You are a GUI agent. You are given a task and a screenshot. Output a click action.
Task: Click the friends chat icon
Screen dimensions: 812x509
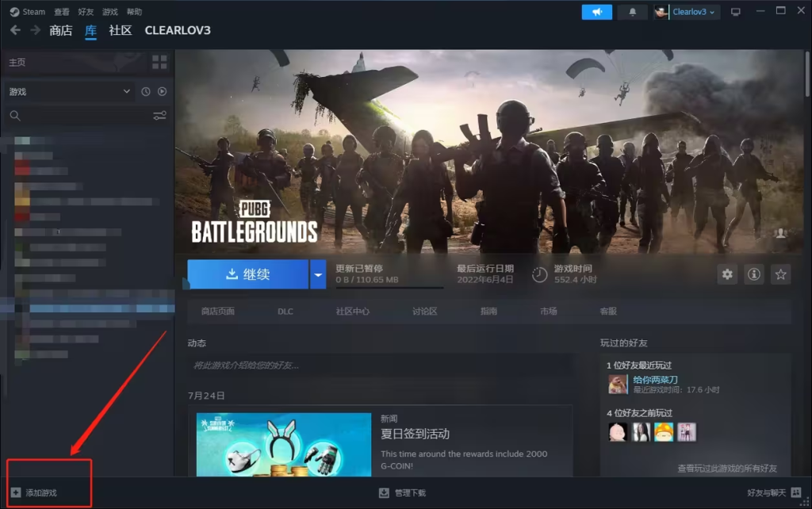click(796, 492)
